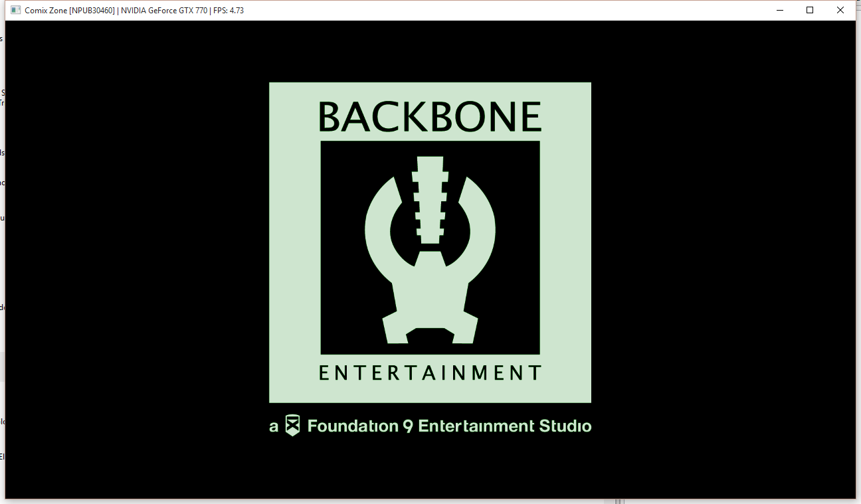
Task: Click the stylized 9 in Foundation 9
Action: coord(408,426)
